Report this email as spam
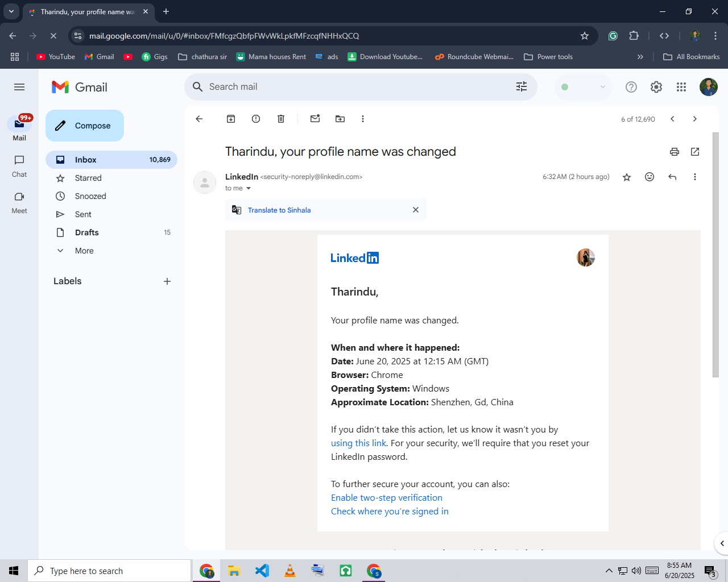The image size is (728, 582). tap(256, 119)
